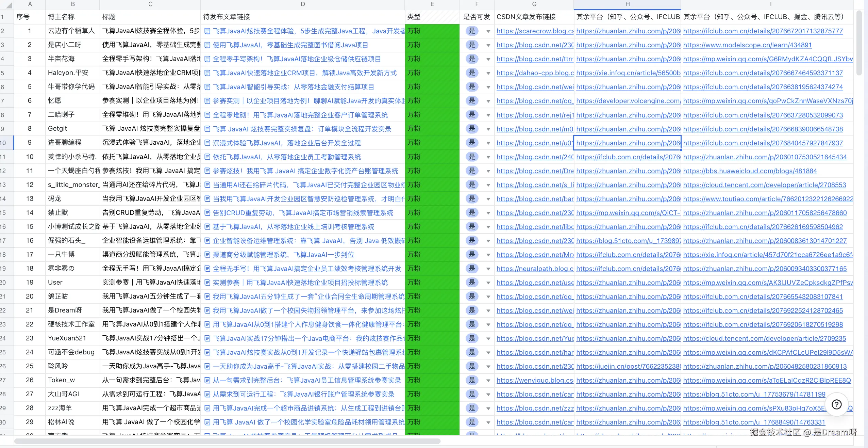Click the document icon beside 一天助你成为Java高手 link
This screenshot has width=868, height=448.
click(207, 366)
